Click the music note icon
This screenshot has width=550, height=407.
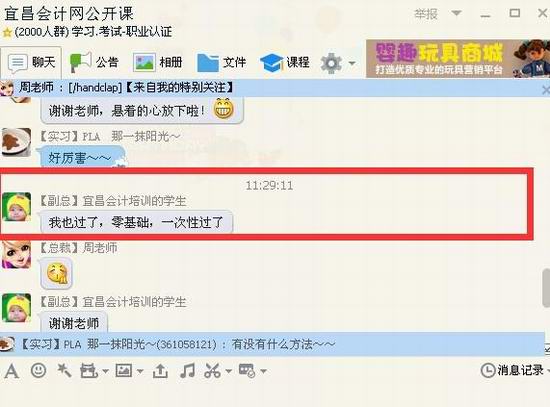[x=187, y=371]
